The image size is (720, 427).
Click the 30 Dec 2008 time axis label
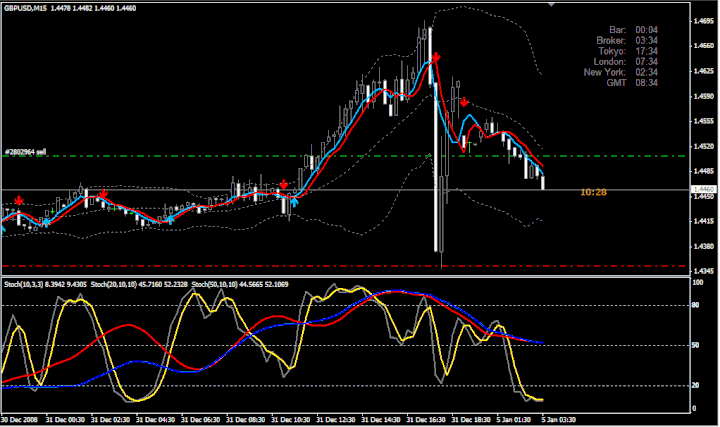pos(19,420)
